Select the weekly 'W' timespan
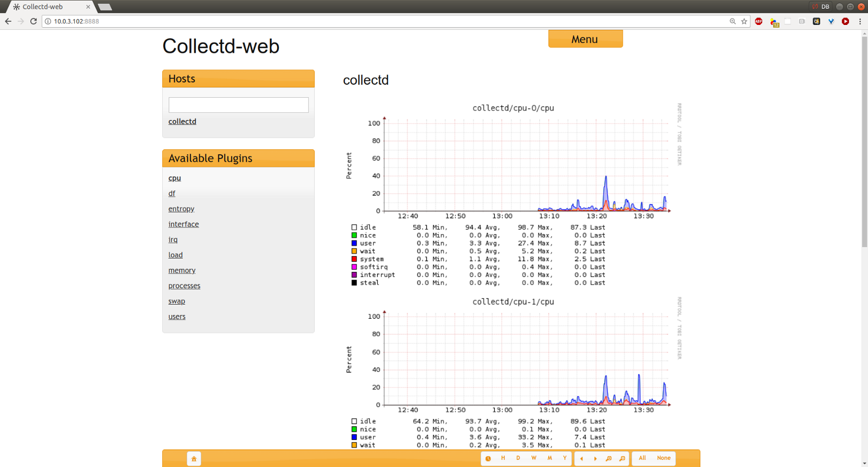The image size is (868, 467). pyautogui.click(x=534, y=458)
